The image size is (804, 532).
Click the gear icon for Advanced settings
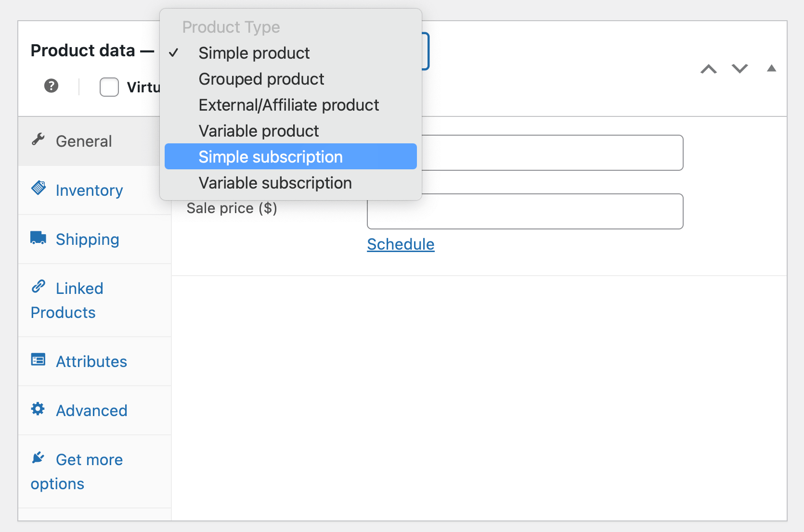click(38, 408)
